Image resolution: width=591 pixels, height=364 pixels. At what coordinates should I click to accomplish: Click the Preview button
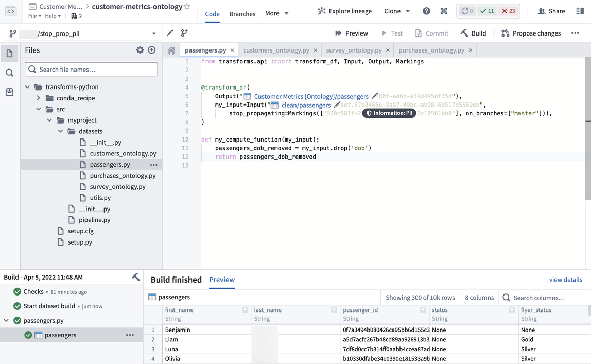pos(351,33)
